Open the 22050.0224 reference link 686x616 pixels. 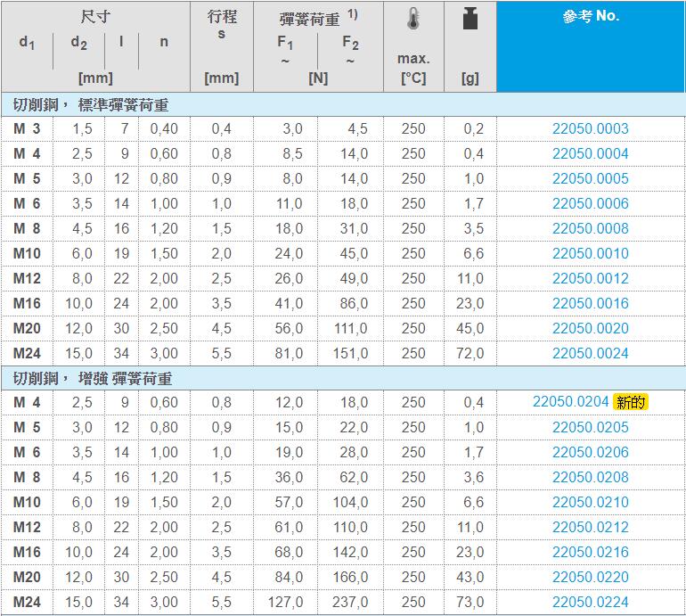(x=590, y=602)
